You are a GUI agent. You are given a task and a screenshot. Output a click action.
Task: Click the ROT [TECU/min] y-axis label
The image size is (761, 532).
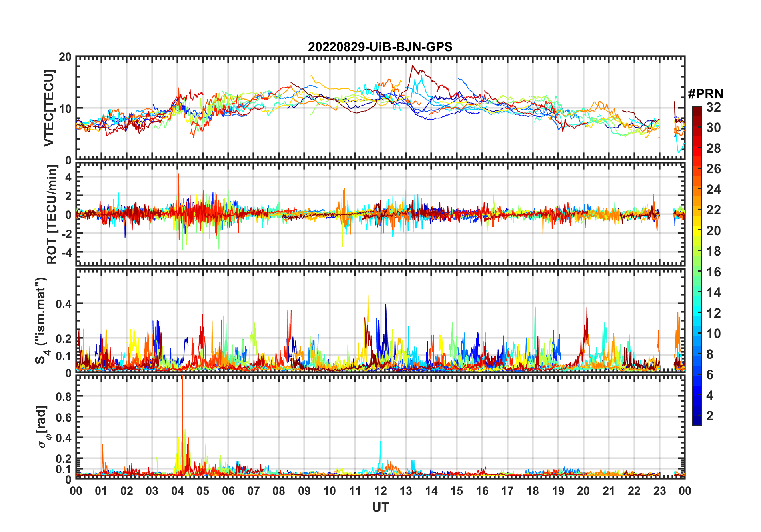pos(52,214)
